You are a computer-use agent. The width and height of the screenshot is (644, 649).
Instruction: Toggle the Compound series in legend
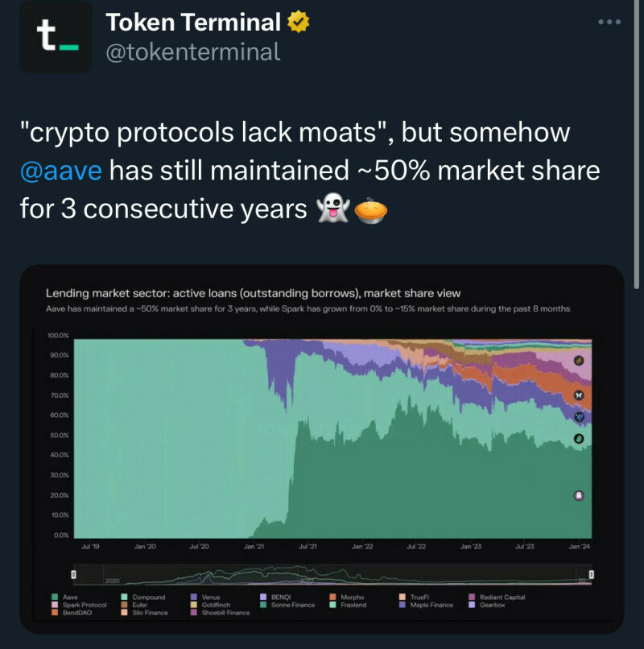[148, 597]
